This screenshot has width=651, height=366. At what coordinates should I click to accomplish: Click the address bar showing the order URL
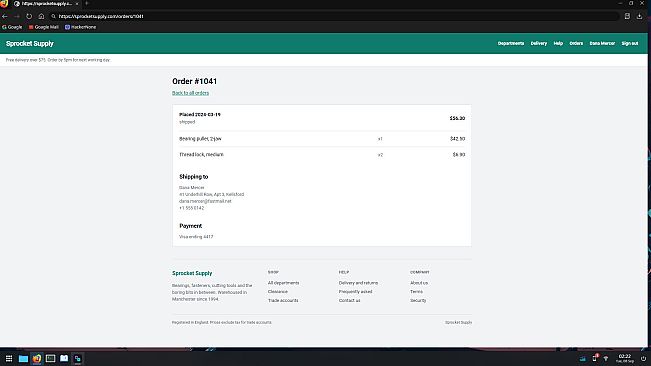click(x=334, y=16)
